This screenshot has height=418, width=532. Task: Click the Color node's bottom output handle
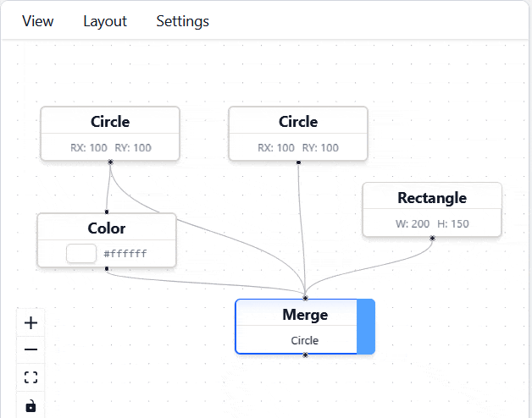click(107, 268)
